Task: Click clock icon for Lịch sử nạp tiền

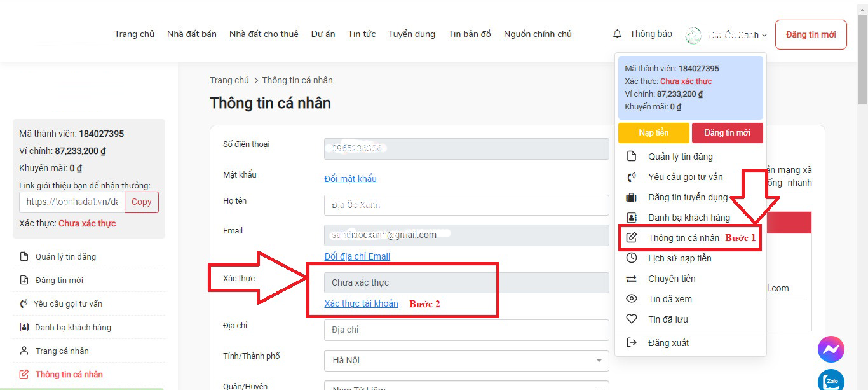Action: click(x=632, y=258)
